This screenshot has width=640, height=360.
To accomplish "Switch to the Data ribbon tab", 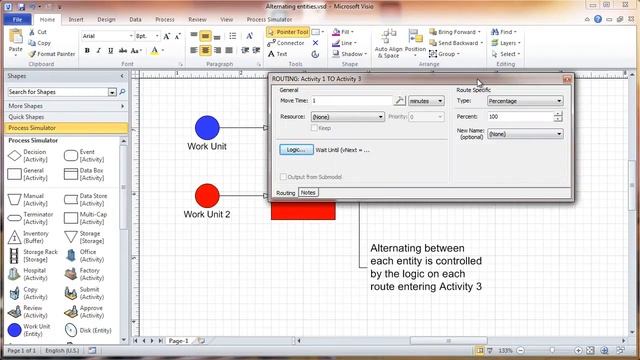I will (135, 19).
